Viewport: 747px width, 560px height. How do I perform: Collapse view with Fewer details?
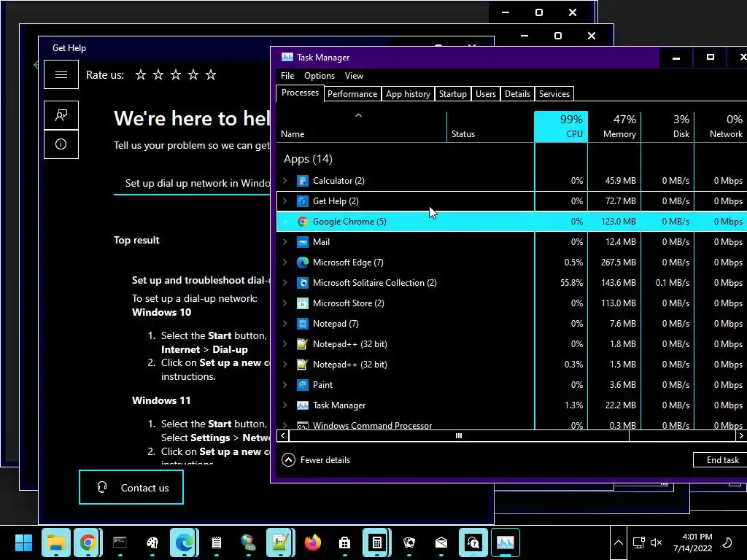point(316,460)
